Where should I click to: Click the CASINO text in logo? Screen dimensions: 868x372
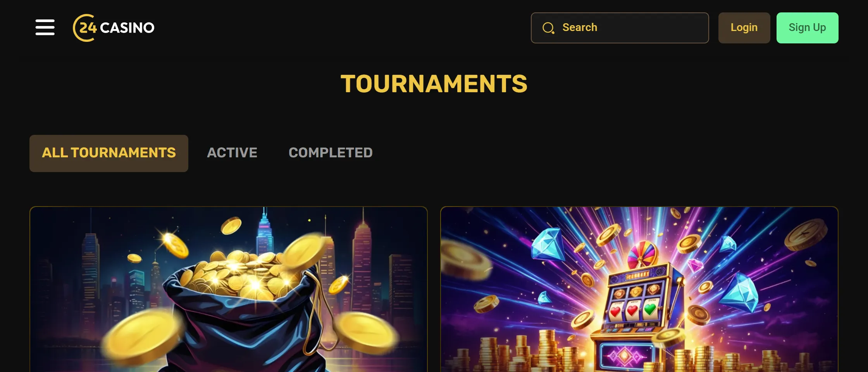(127, 28)
